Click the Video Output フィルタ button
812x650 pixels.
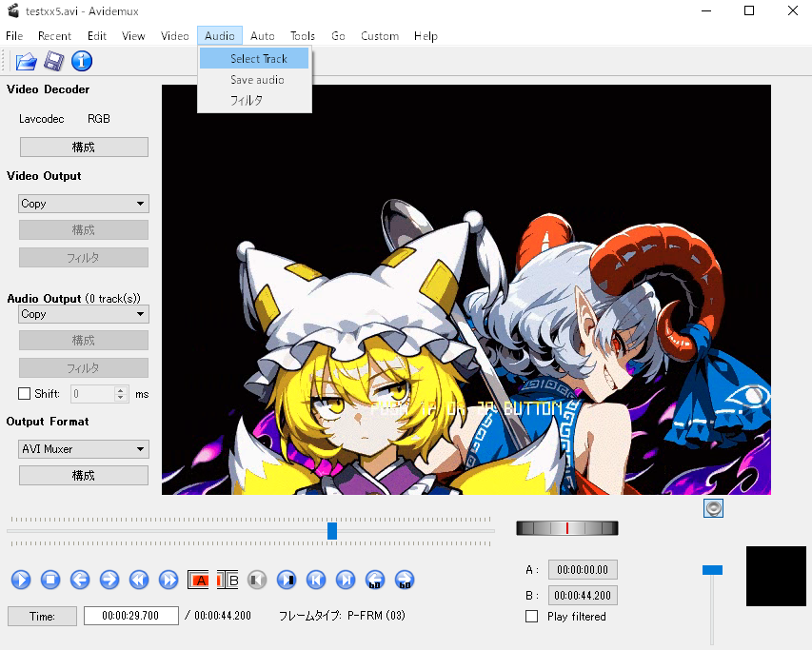click(x=84, y=258)
